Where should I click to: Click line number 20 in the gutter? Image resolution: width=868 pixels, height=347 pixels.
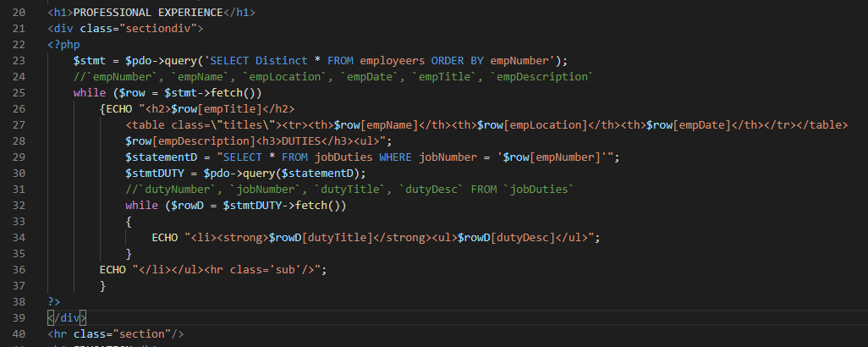click(x=18, y=13)
